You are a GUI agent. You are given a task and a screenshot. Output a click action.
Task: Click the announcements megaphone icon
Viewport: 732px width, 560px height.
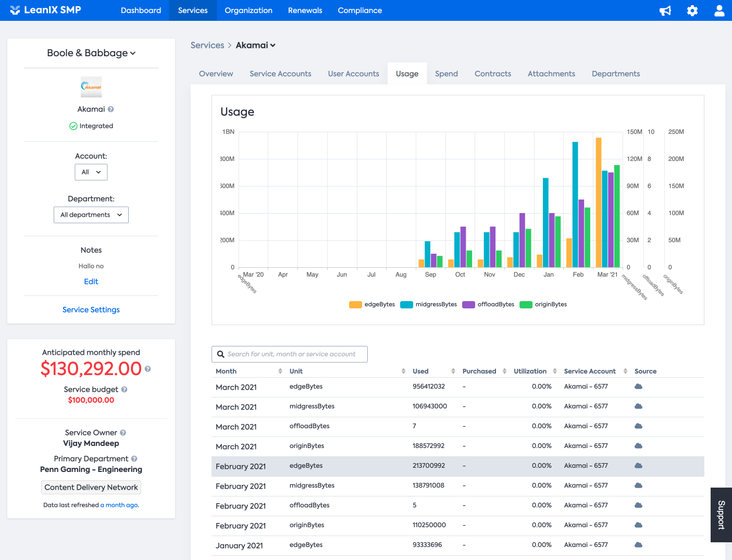click(665, 10)
